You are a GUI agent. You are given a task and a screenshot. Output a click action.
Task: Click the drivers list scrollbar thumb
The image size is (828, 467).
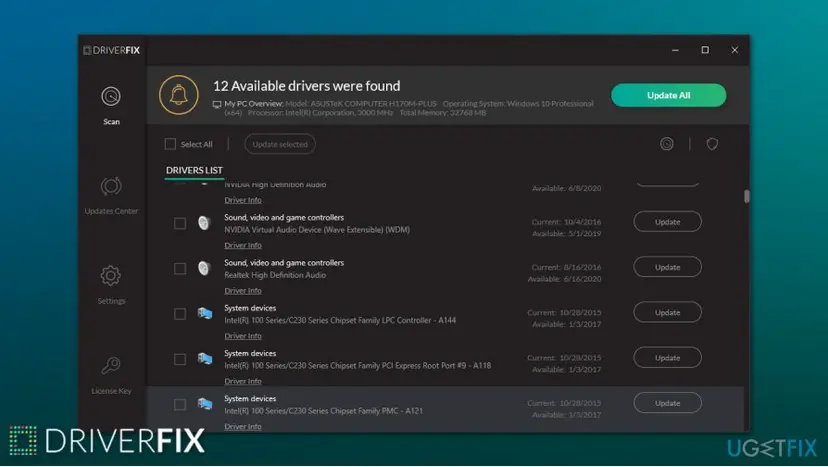(746, 197)
